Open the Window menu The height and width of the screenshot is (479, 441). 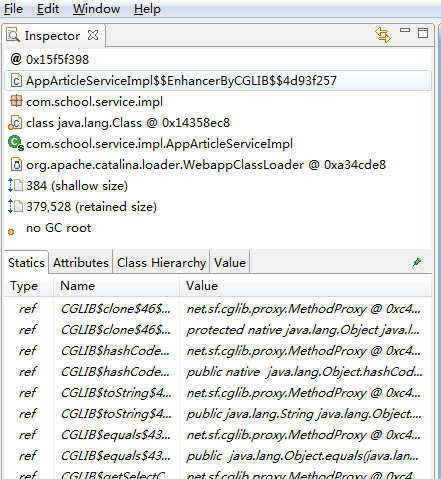(x=96, y=9)
